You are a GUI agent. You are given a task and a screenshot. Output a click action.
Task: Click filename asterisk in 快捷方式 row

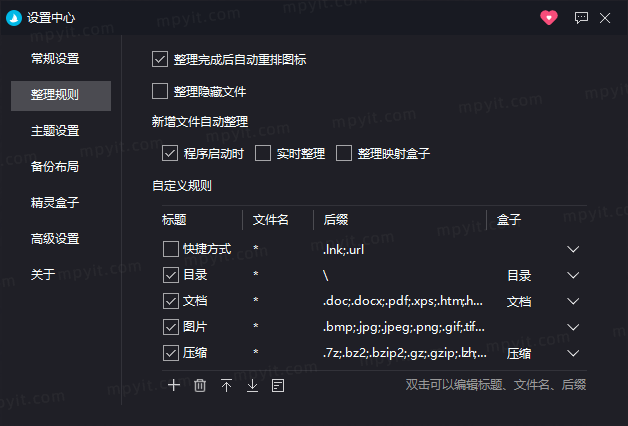click(x=256, y=248)
